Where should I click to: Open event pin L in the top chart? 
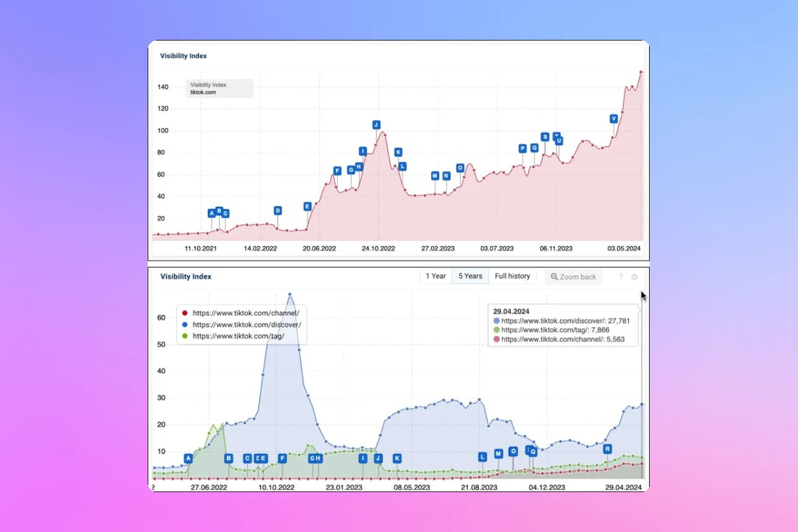(402, 166)
